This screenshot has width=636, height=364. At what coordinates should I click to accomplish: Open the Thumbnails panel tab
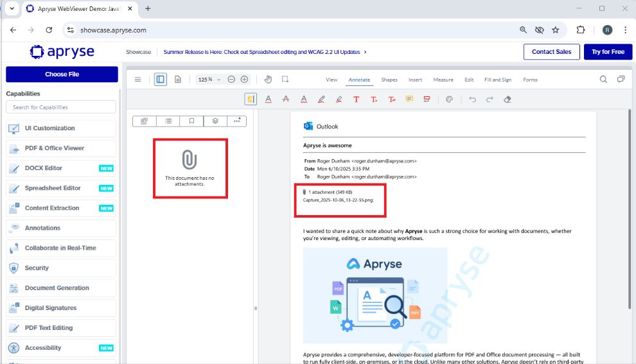pos(145,121)
